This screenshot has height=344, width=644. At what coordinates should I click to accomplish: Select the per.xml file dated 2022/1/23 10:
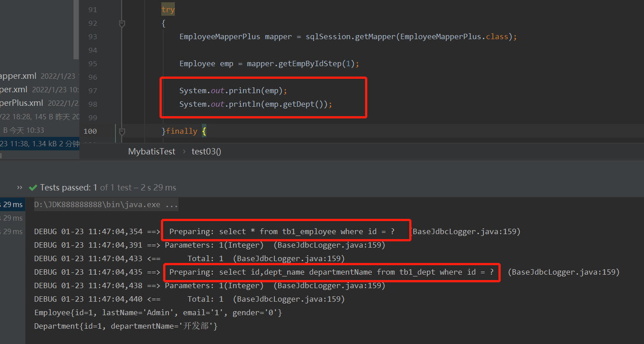tap(40, 90)
